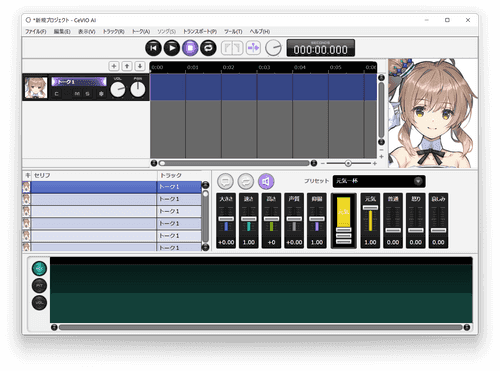Mute track with the M button
Image resolution: width=500 pixels, height=371 pixels.
[77, 94]
